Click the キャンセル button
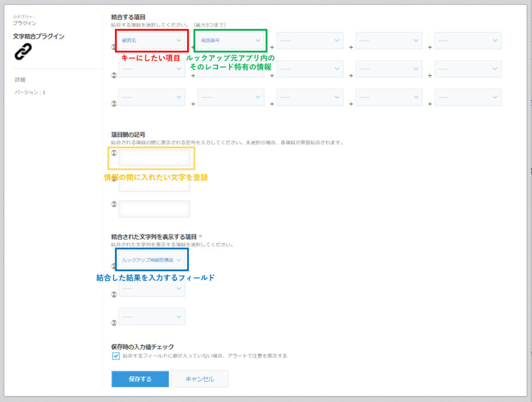The width and height of the screenshot is (532, 402). click(x=199, y=379)
